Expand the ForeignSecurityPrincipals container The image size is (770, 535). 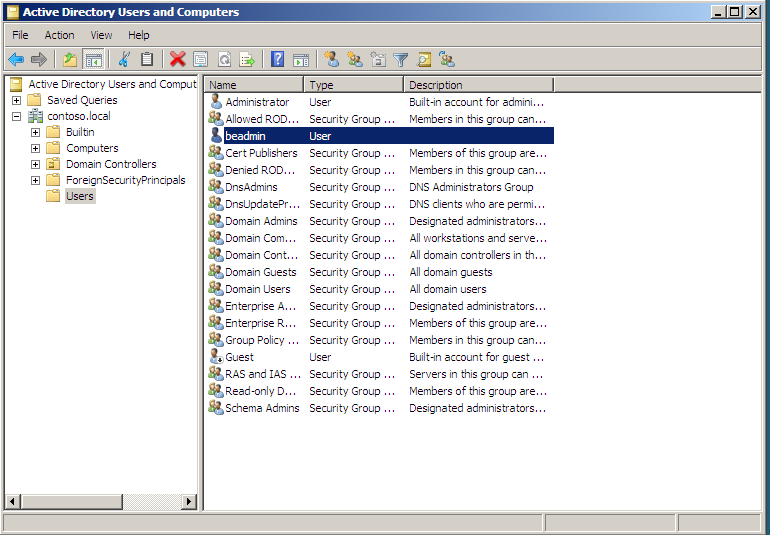click(35, 180)
